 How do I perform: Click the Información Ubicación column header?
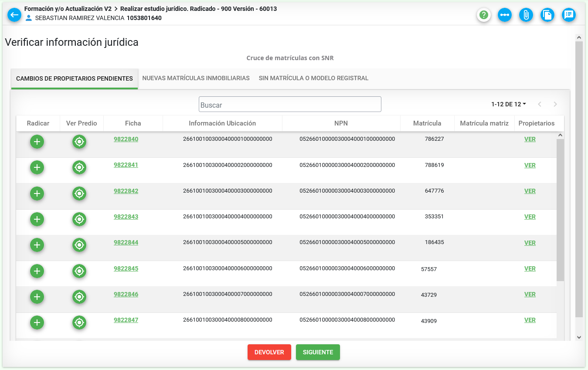[222, 123]
